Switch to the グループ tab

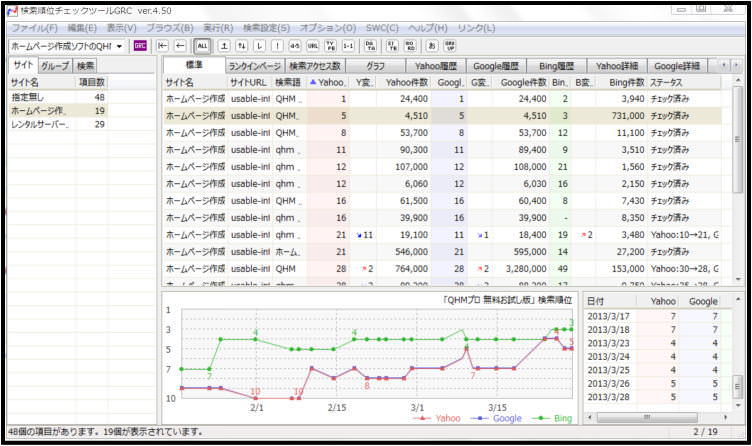pyautogui.click(x=55, y=66)
